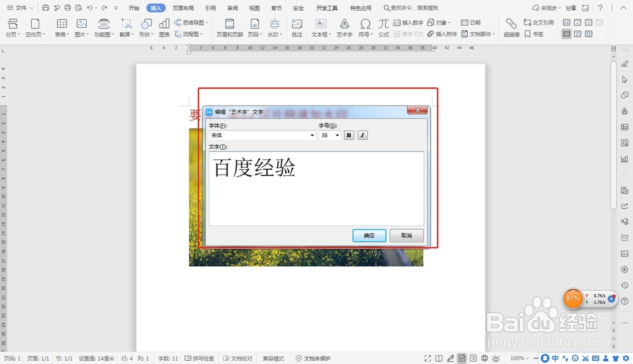Switch to web layout view in status bar
Viewport: 633px width, 364px height.
(x=484, y=358)
